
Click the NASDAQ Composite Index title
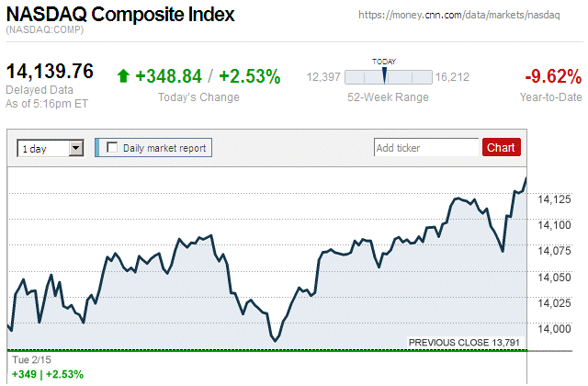coord(120,16)
